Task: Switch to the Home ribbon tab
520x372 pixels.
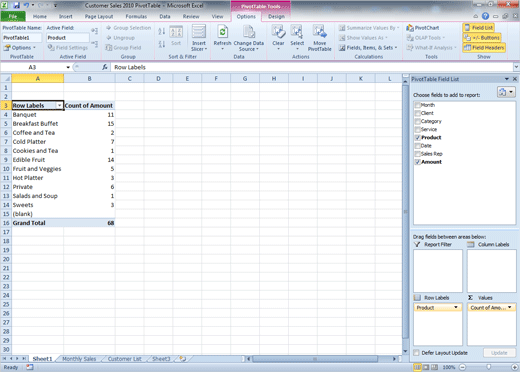Action: [x=40, y=16]
